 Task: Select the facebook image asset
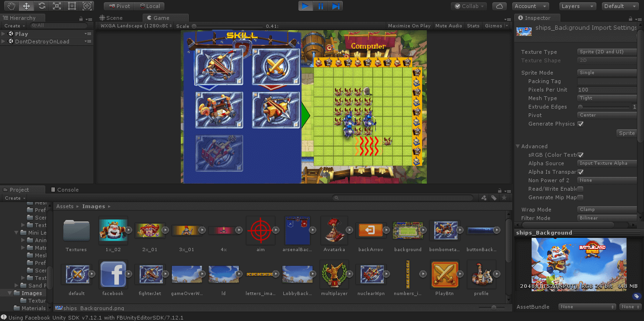coord(113,274)
